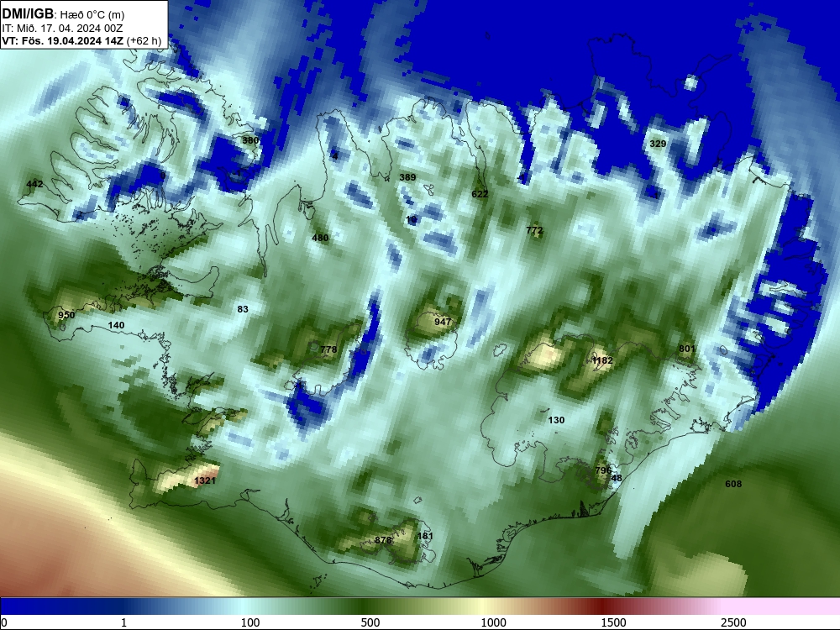Click the dark blue end of the color bar
Viewport: 840px width, 630px height.
pos(32,606)
